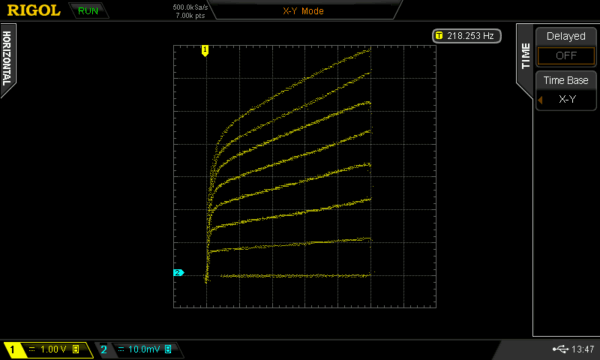The width and height of the screenshot is (600, 360).
Task: Click channel 1 1.00 V scale
Action: [53, 349]
